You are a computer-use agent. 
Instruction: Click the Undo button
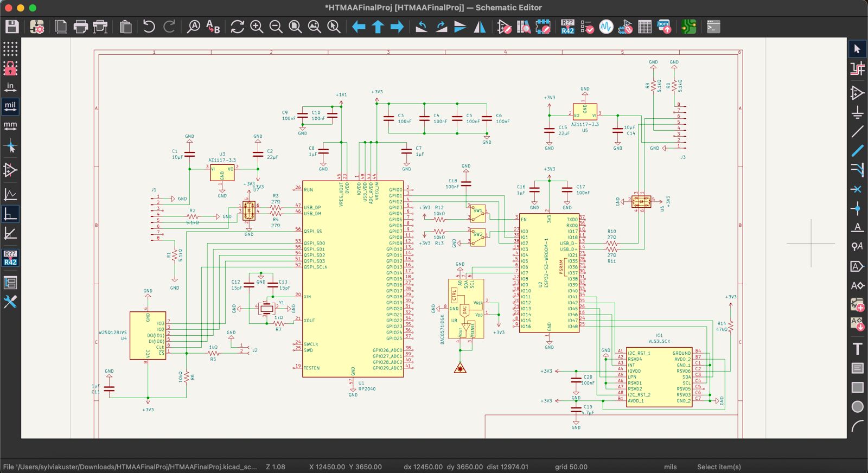(149, 27)
